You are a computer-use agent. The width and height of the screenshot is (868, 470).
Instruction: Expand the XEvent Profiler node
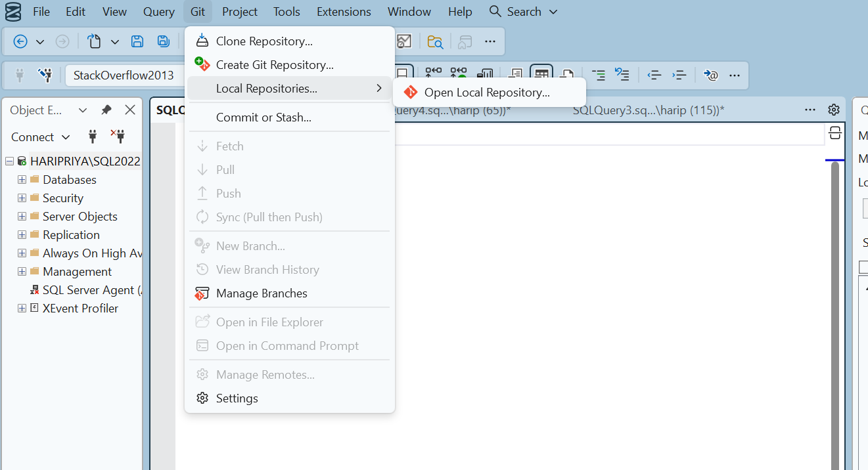pyautogui.click(x=22, y=308)
